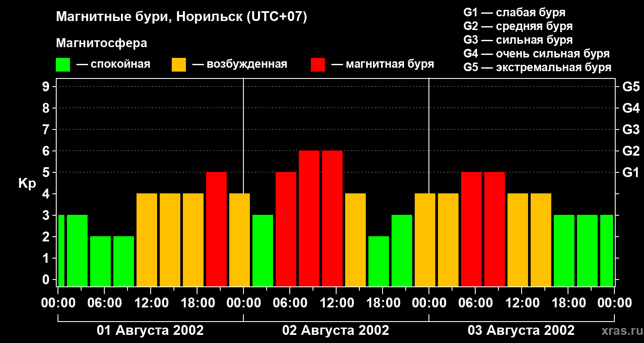This screenshot has width=644, height=343.
Task: Click the red Kp 5 bar on 02 Августа
Action: (x=286, y=229)
